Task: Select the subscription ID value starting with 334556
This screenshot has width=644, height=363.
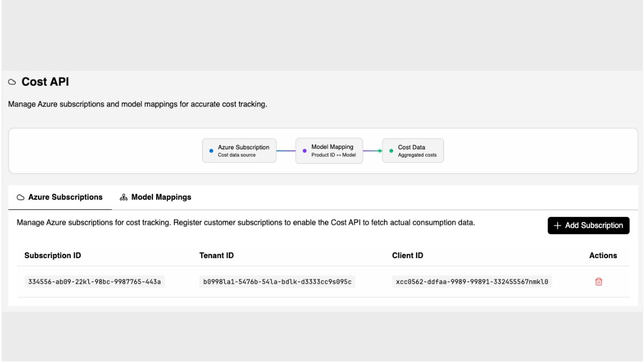Action: (94, 282)
